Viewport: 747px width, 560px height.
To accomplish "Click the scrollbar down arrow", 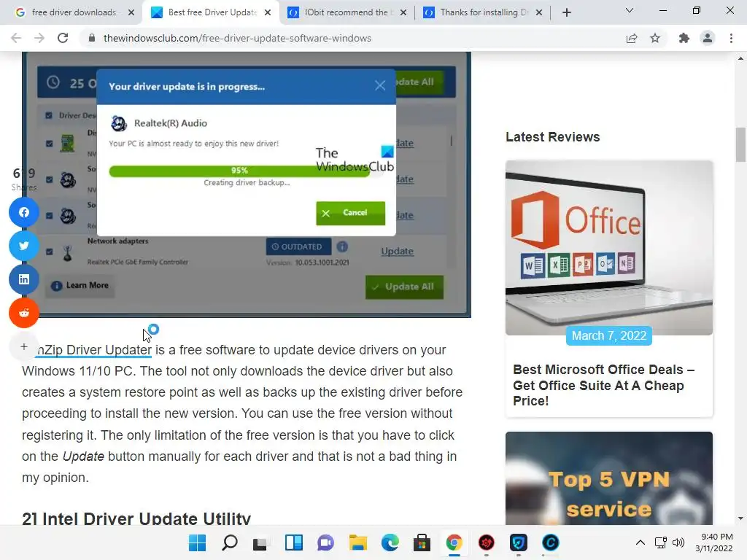I will point(740,518).
